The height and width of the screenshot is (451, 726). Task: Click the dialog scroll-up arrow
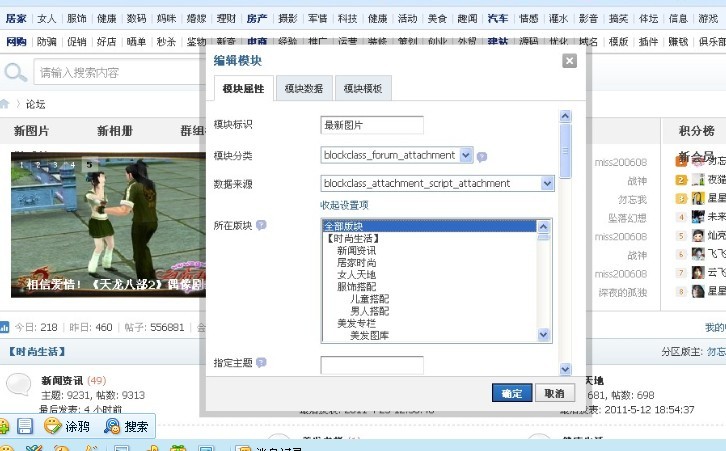565,116
